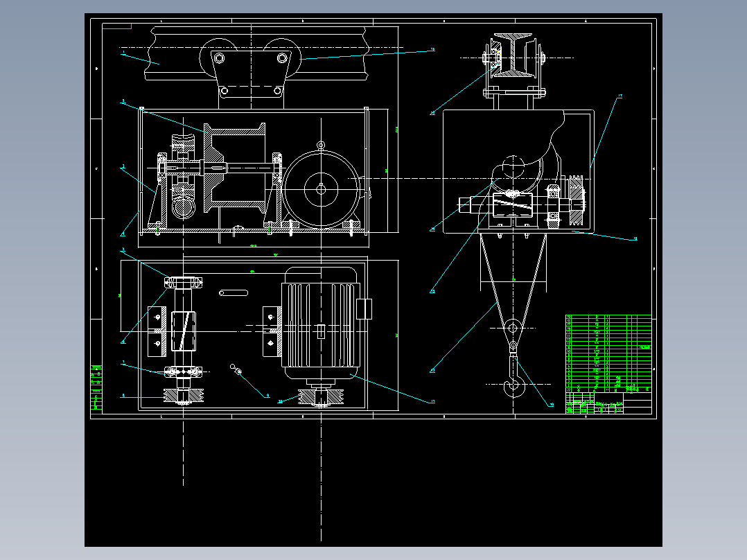
Task: Click the motor terminal box in the plan view
Action: point(364,309)
